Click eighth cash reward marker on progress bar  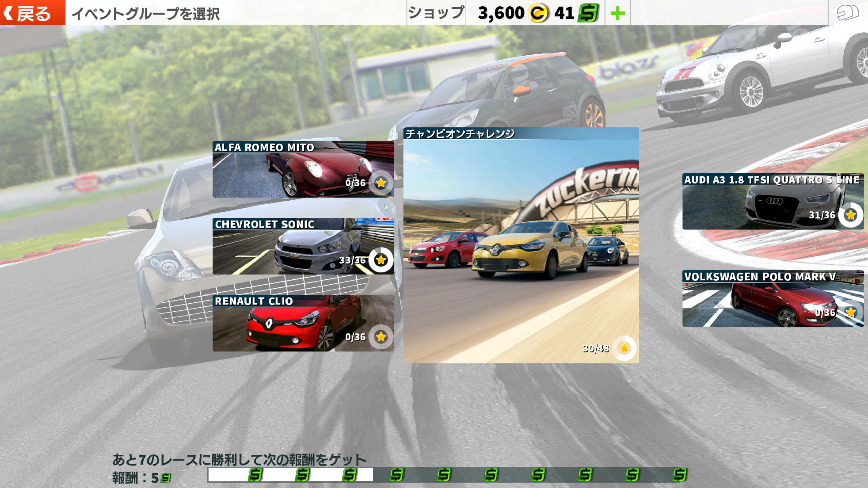tap(585, 475)
